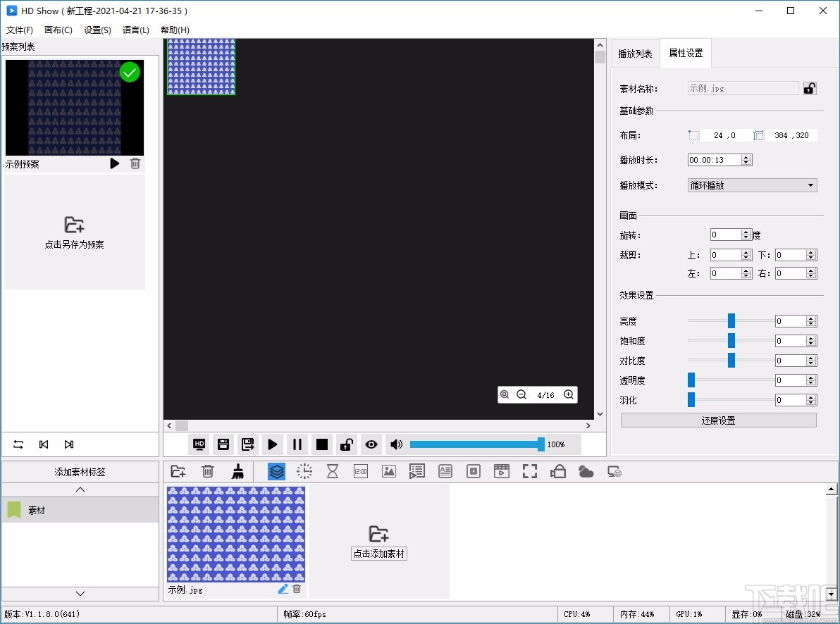This screenshot has width=840, height=624.
Task: Stop playback with the square button
Action: click(x=322, y=444)
